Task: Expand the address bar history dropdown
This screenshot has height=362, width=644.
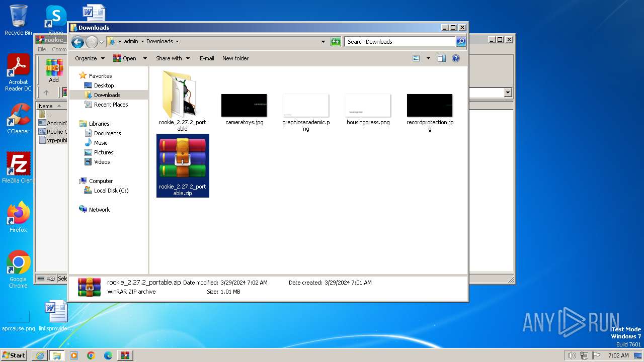Action: pyautogui.click(x=323, y=42)
